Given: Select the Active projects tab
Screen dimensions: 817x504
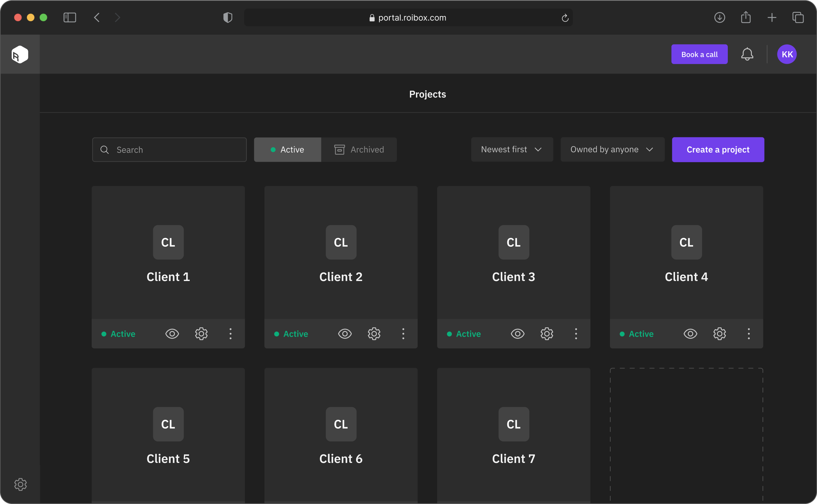Looking at the screenshot, I should tap(287, 149).
